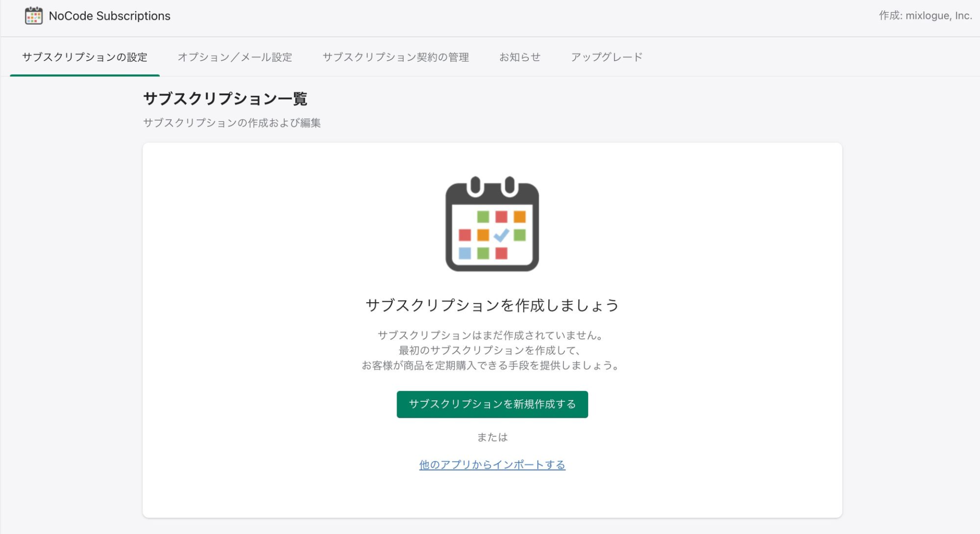Click the または text between create options
Screen dimensions: 980x534
coord(492,437)
